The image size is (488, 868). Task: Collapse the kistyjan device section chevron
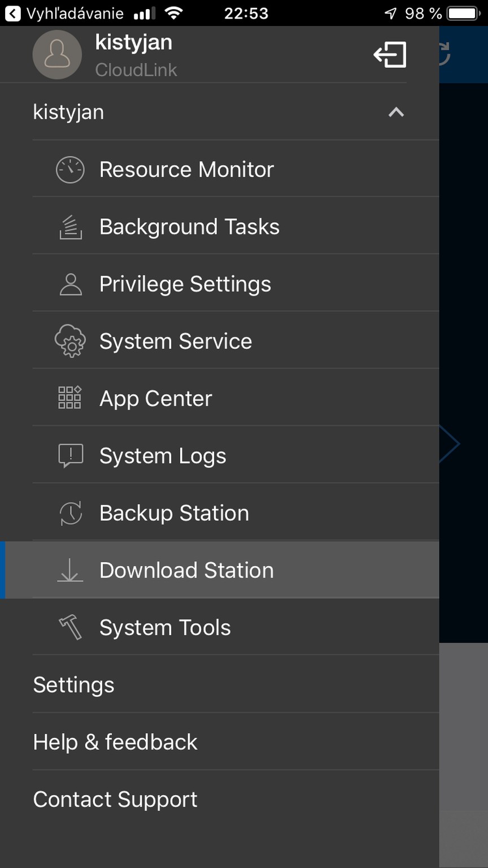pos(396,112)
